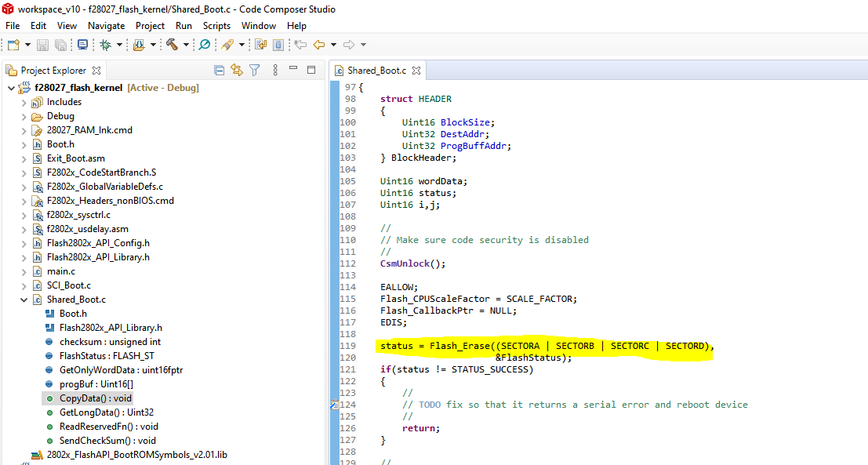Open the Forward history dropdown arrow
Screen dimensions: 868x465
363,45
